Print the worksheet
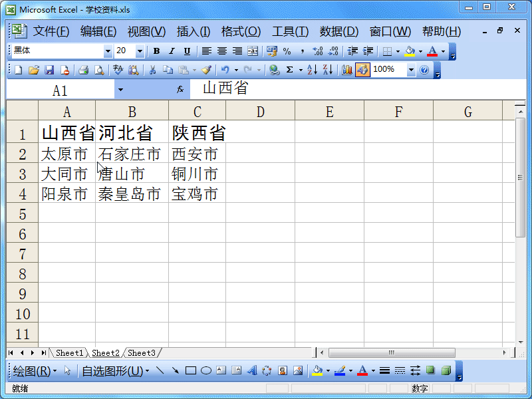 [84, 70]
